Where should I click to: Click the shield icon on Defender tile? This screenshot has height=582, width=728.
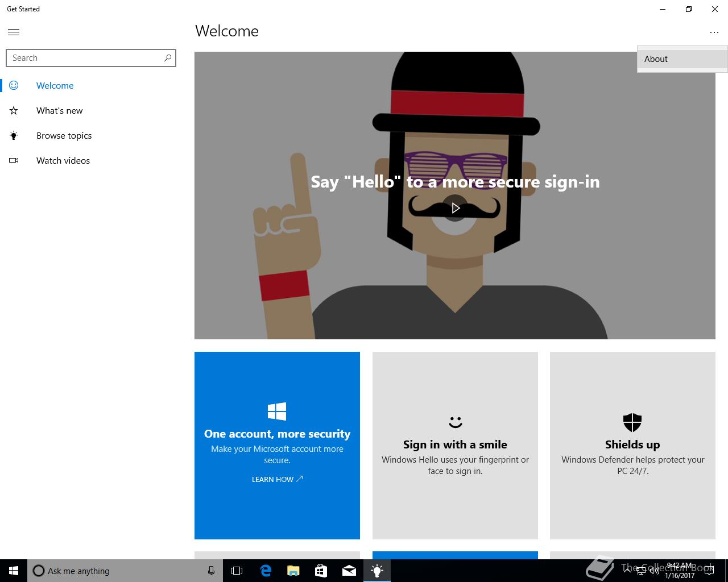tap(632, 422)
